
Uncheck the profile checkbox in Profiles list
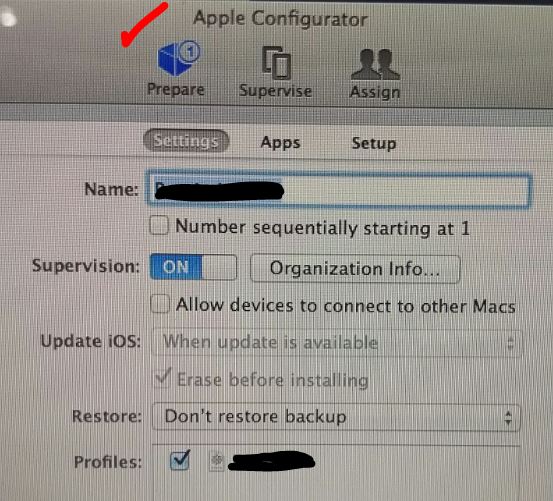pyautogui.click(x=180, y=460)
